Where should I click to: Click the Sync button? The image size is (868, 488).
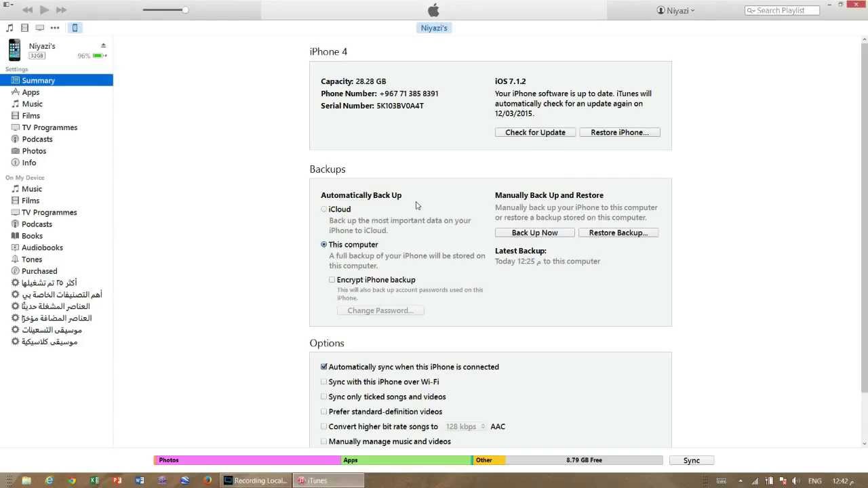(x=691, y=460)
